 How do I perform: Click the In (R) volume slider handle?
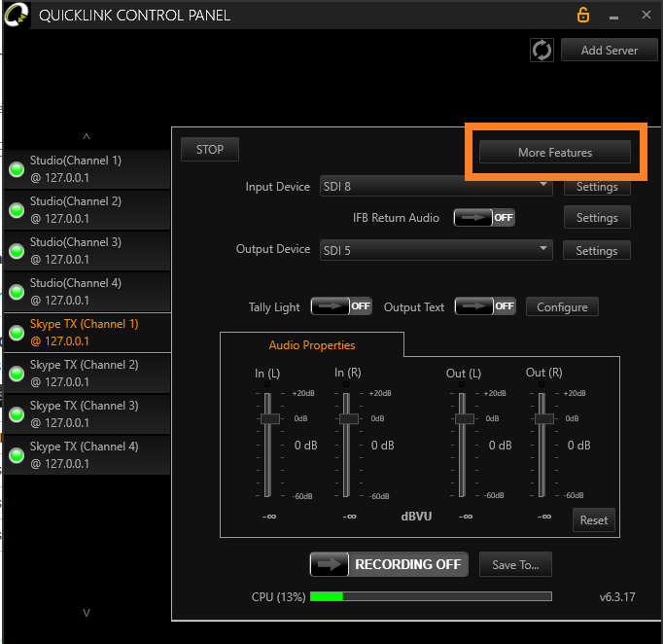tap(348, 419)
